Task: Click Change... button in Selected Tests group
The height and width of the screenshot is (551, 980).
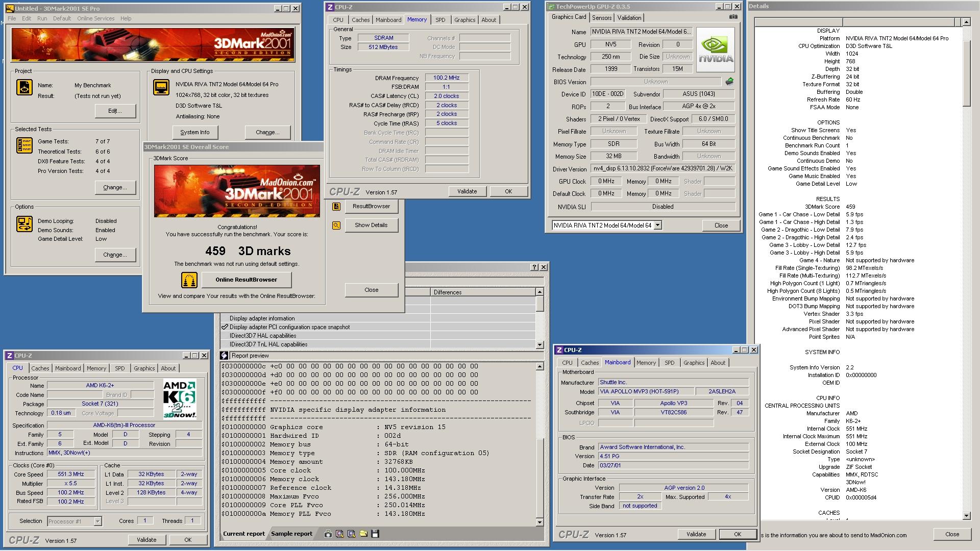Action: pos(115,187)
